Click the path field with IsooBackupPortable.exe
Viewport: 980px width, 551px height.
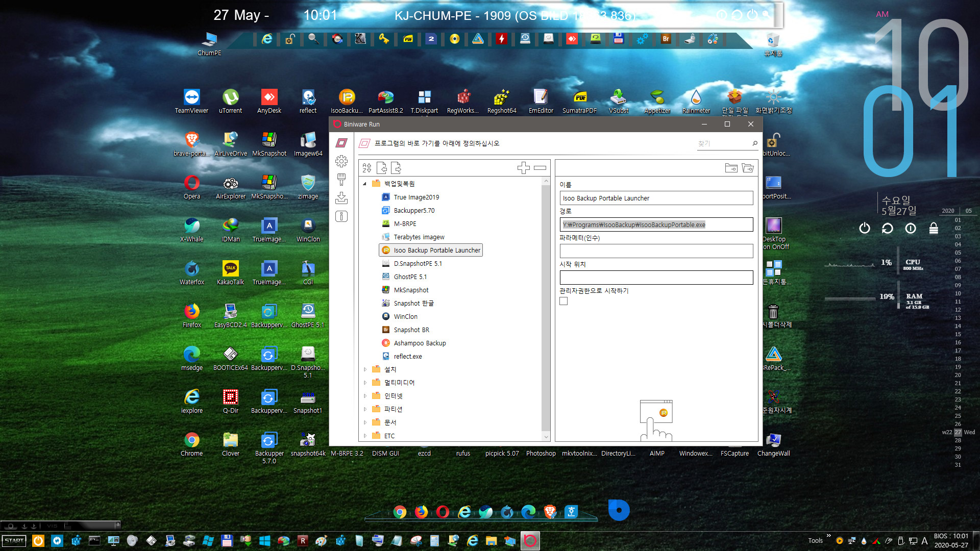coord(656,225)
